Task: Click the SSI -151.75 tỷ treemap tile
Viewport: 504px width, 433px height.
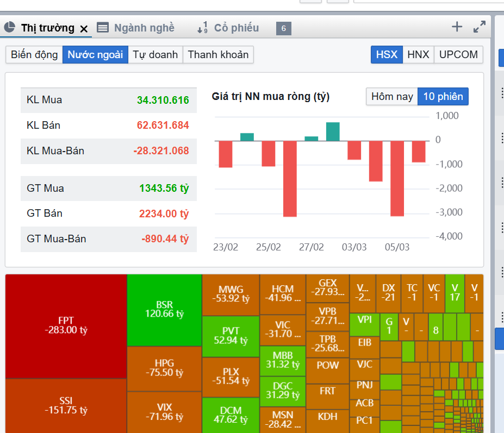Action: (66, 406)
